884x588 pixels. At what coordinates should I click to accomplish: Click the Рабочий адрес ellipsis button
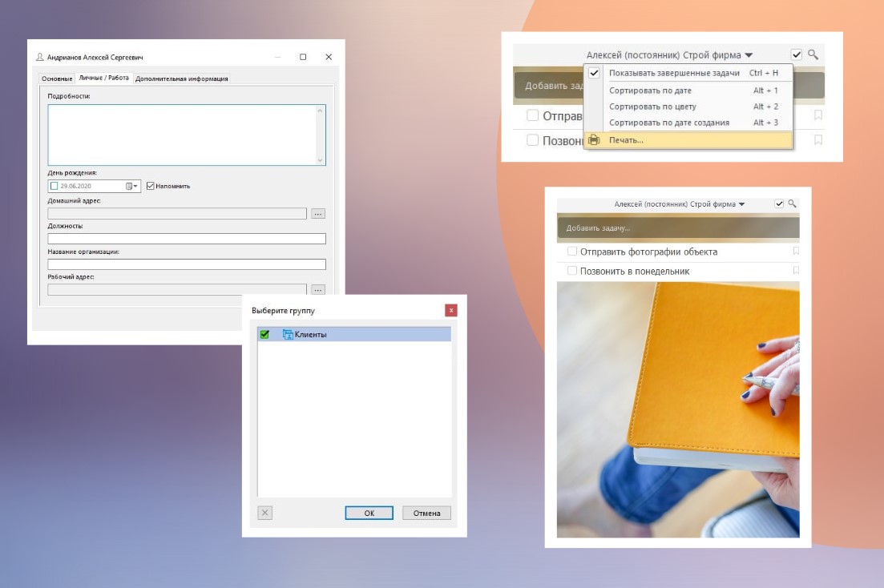click(318, 289)
